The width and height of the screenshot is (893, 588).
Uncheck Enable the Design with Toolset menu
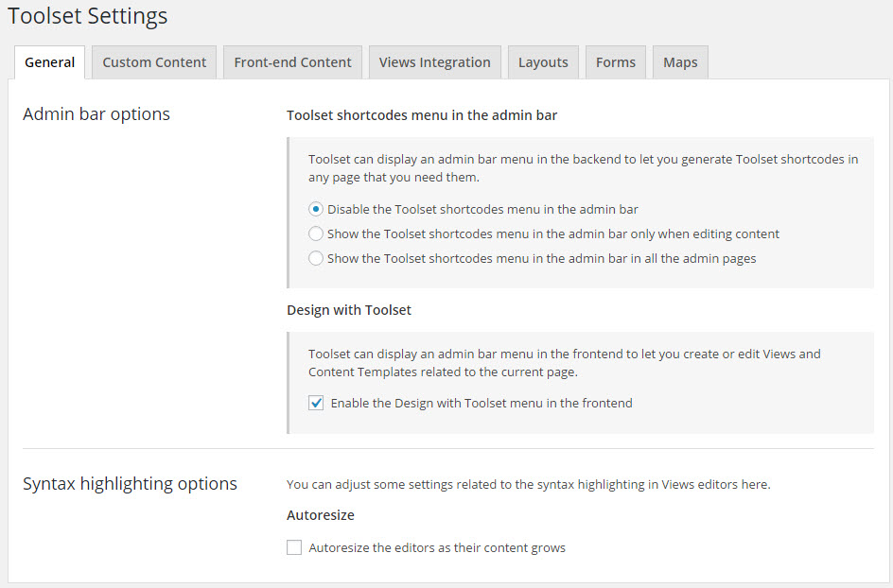[x=316, y=403]
